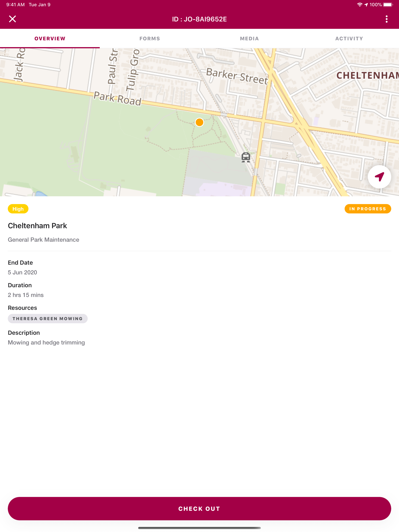
Task: Tap the High priority badge
Action: pyautogui.click(x=18, y=209)
